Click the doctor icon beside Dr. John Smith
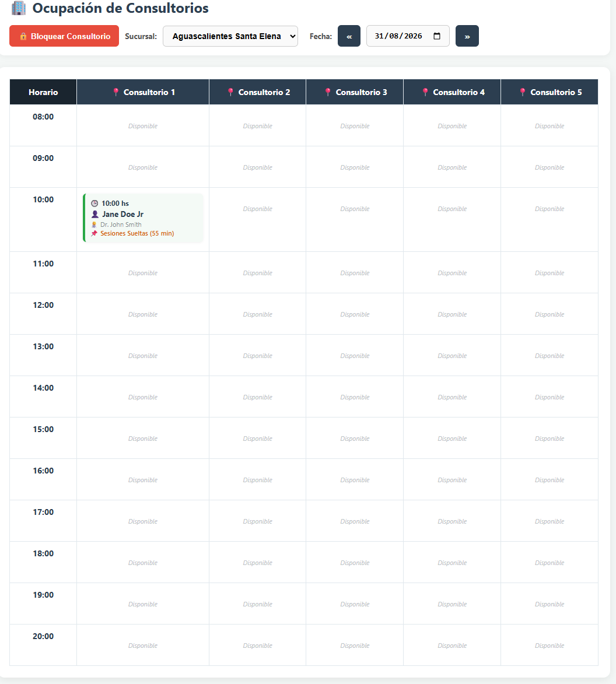 [x=94, y=225]
